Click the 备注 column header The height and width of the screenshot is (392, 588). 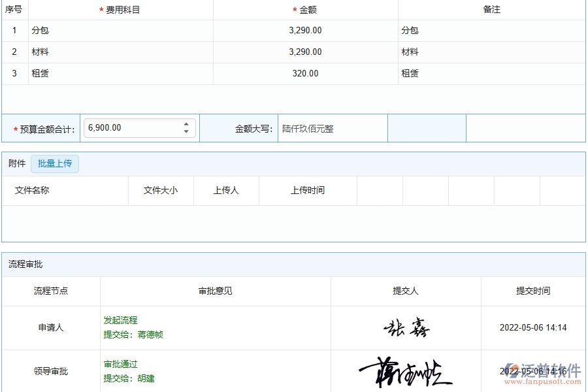[492, 9]
